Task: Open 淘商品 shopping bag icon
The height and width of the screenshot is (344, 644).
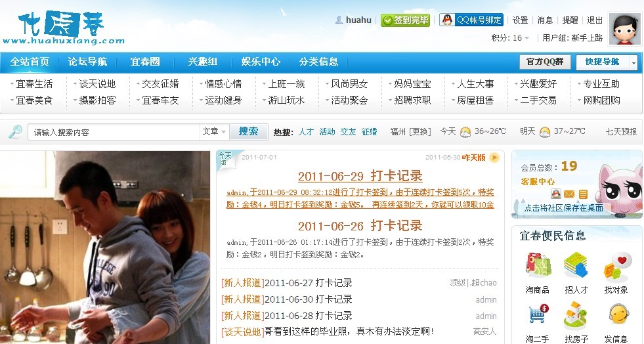Action: tap(538, 266)
